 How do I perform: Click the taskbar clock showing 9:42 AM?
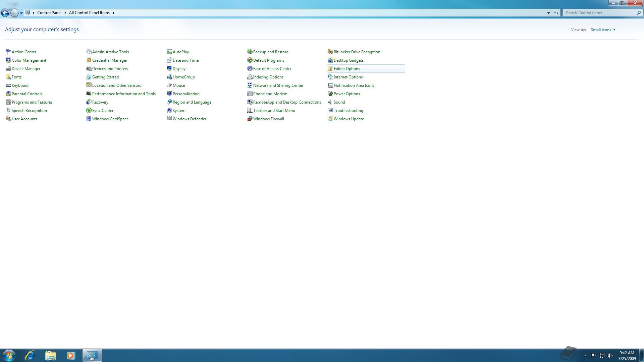click(627, 356)
